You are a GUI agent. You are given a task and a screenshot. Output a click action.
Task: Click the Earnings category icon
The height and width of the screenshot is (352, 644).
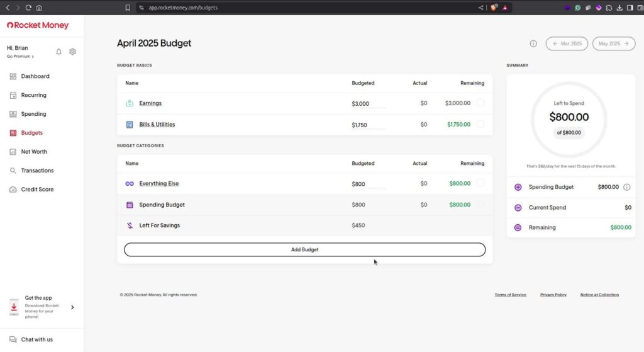(130, 103)
